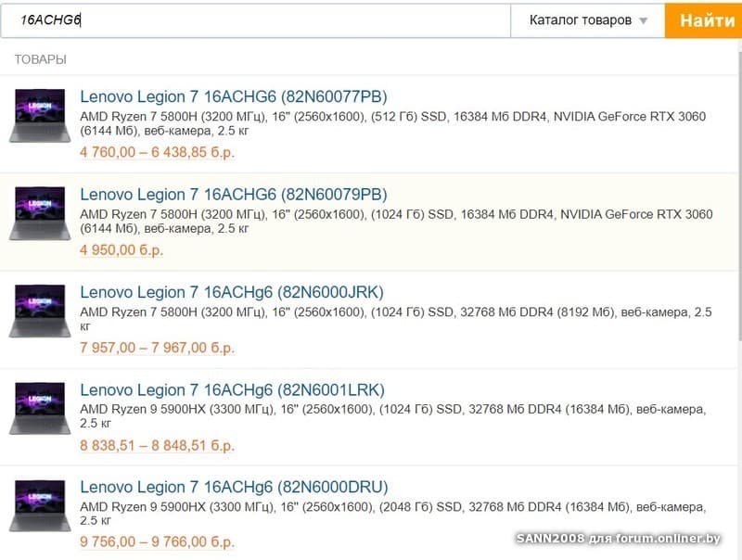This screenshot has height=560, width=742.
Task: Click price 7 957,00 – 7 967,00 б.р.
Action: (157, 348)
